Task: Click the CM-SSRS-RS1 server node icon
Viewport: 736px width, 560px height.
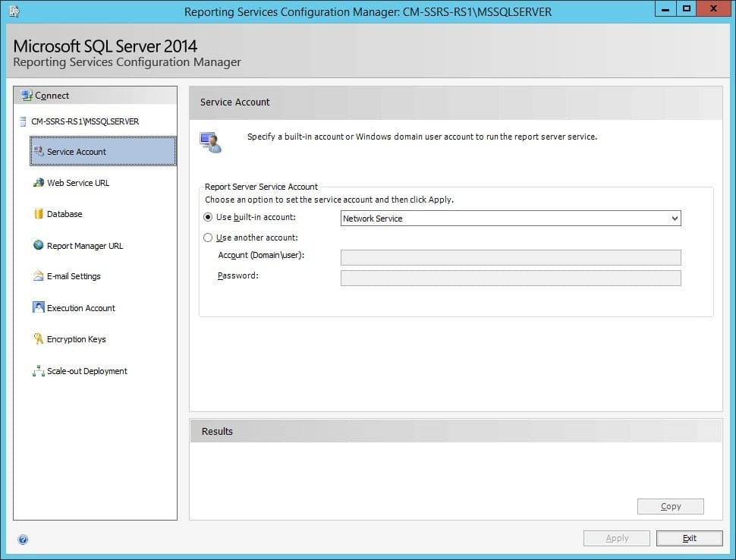Action: point(23,121)
